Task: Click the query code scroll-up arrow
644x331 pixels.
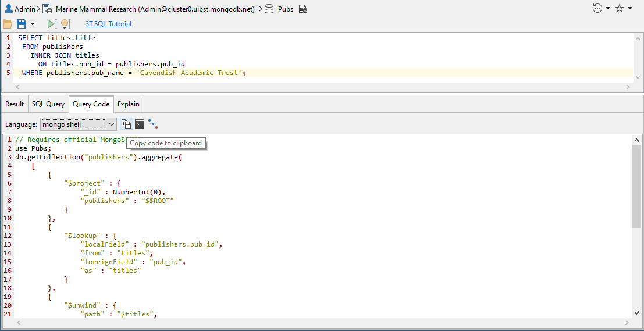Action: tap(637, 140)
